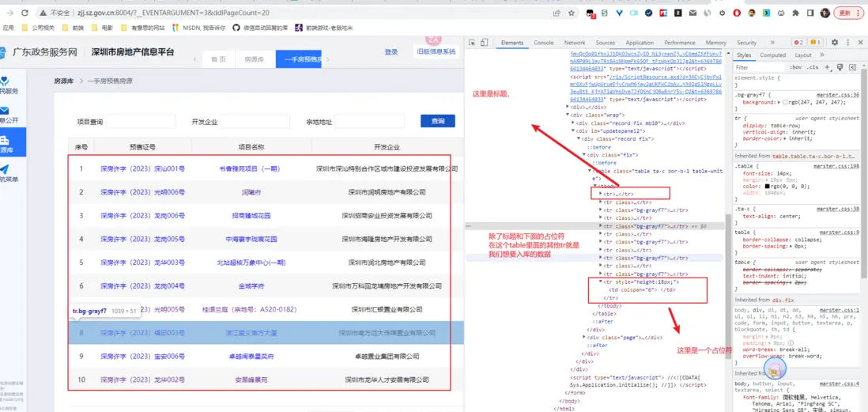868x412 pixels.
Task: Toggle the :hov element state panel
Action: point(796,67)
